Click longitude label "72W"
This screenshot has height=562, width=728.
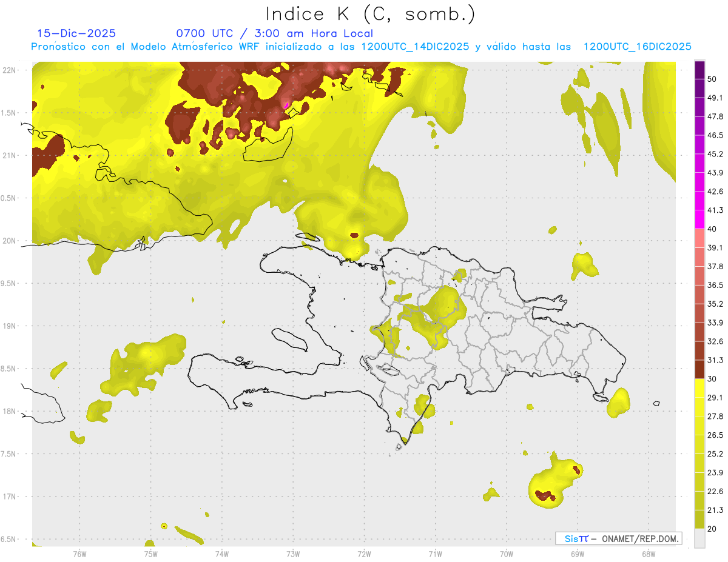point(364,554)
